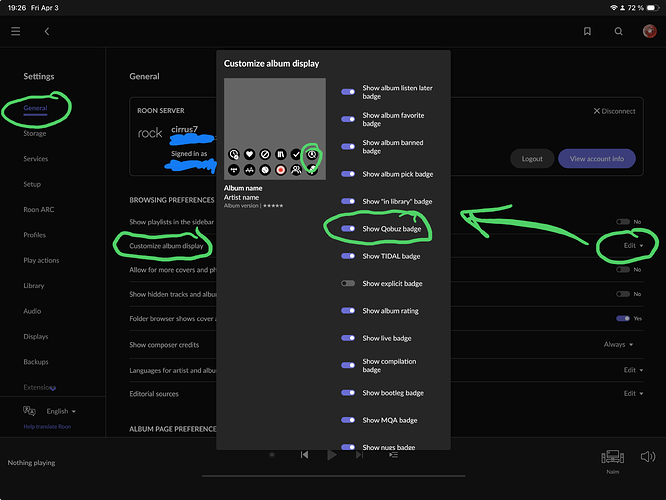This screenshot has height=500, width=666.
Task: Open the Naim zone picker icon
Action: [x=612, y=457]
